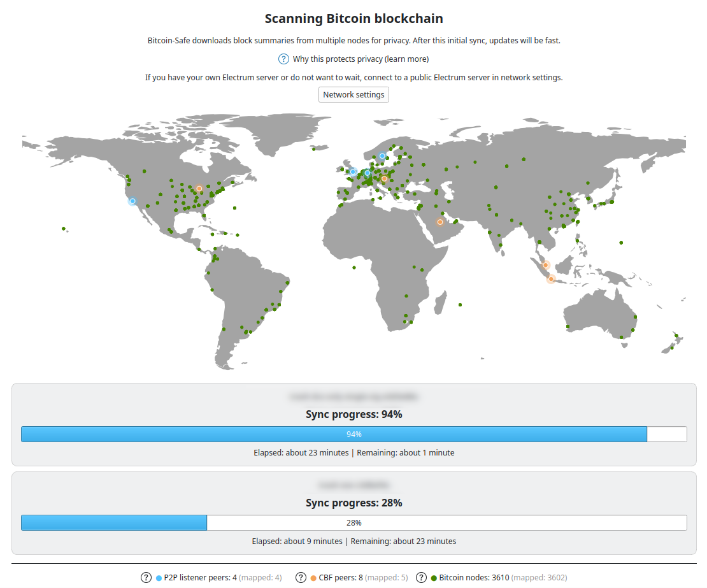Select blue P2P peer marker in England
This screenshot has height=588, width=707.
click(353, 172)
